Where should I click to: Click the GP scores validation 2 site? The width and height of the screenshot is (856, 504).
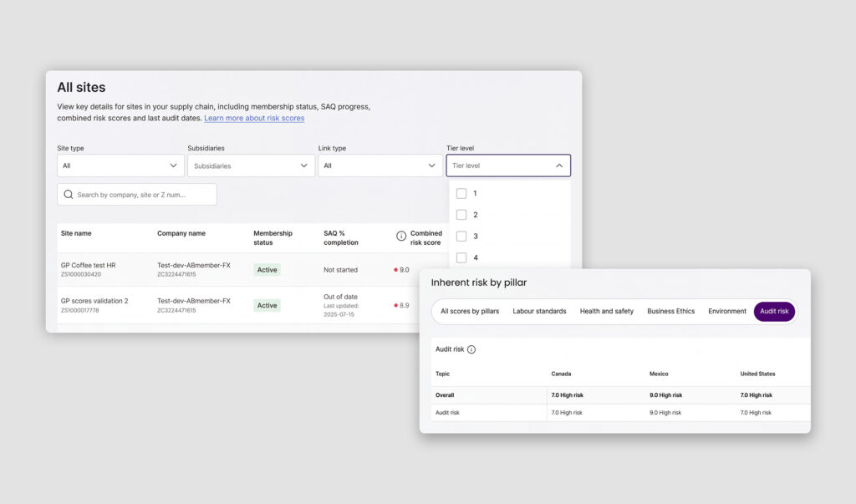[94, 301]
